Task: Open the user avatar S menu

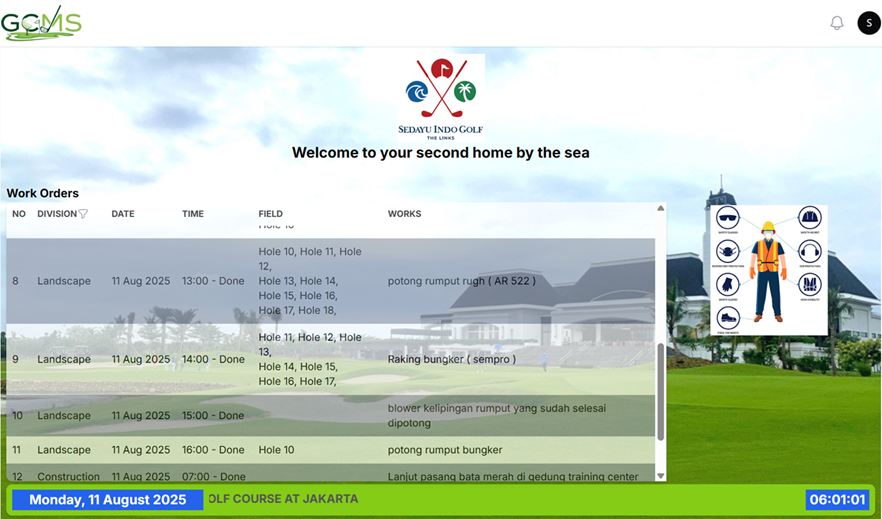Action: (868, 23)
